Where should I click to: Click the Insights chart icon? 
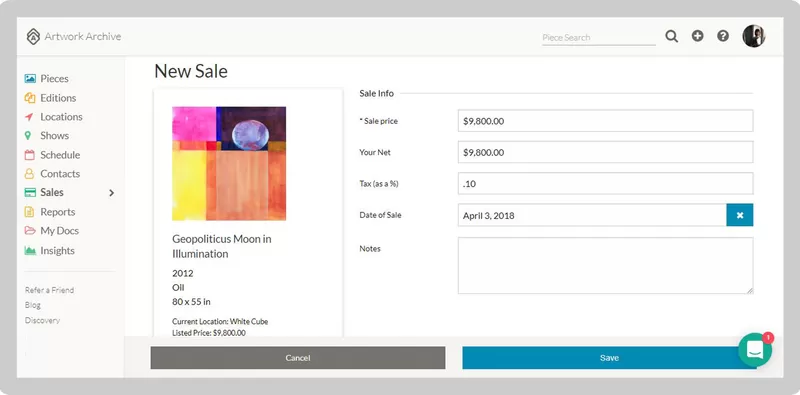coord(30,251)
